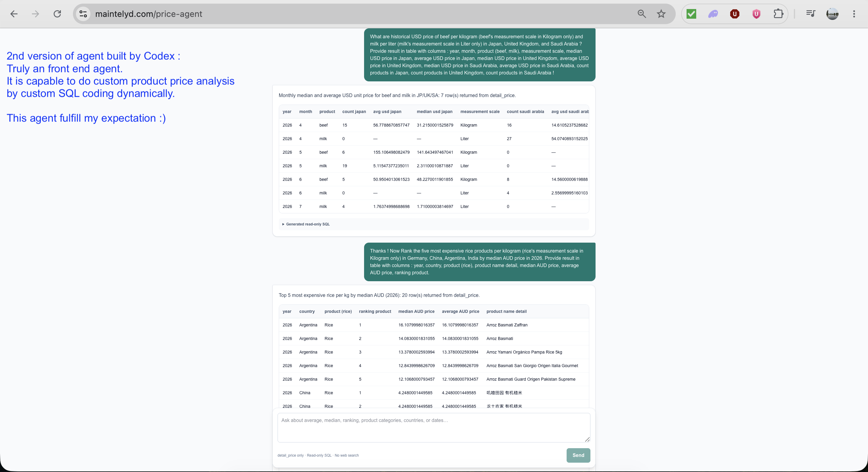The image size is (868, 472).
Task: Click the browser forward arrow
Action: 35,14
